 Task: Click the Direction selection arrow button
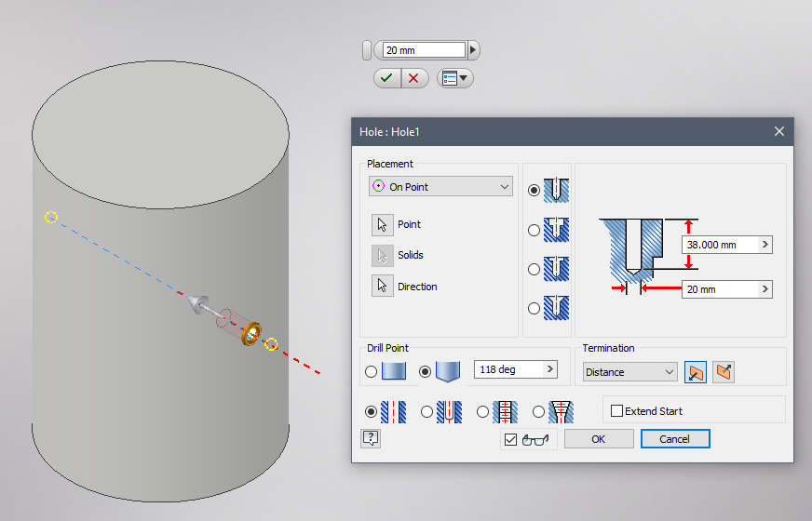tap(382, 287)
